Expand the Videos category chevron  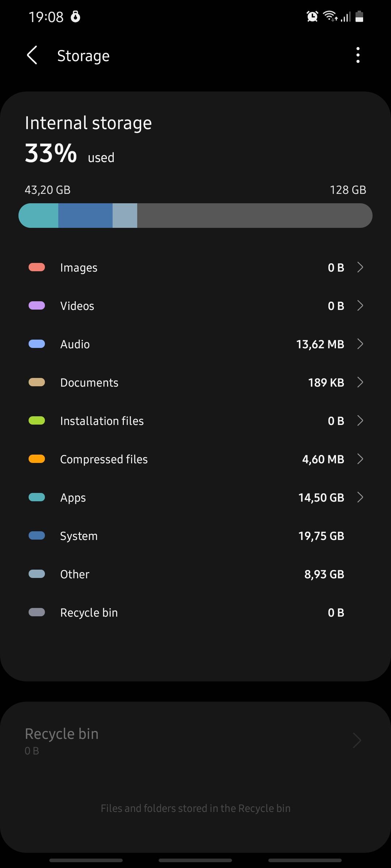[360, 306]
